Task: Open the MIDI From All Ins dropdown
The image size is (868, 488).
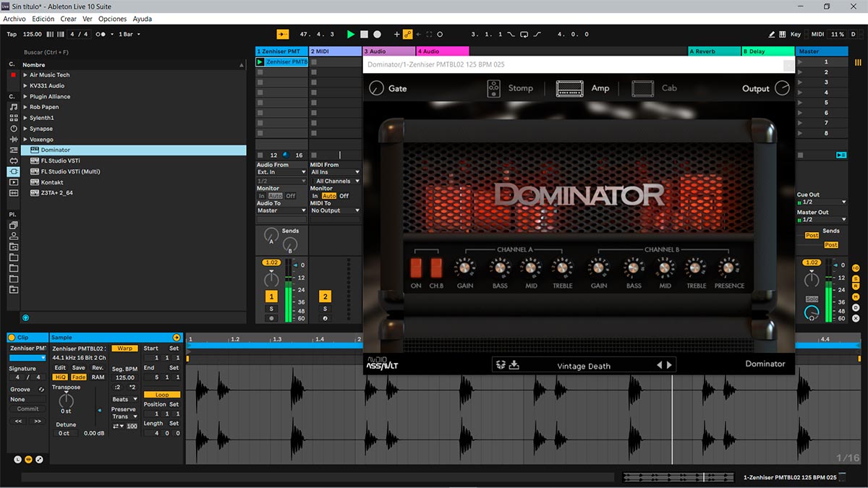Action: coord(335,173)
